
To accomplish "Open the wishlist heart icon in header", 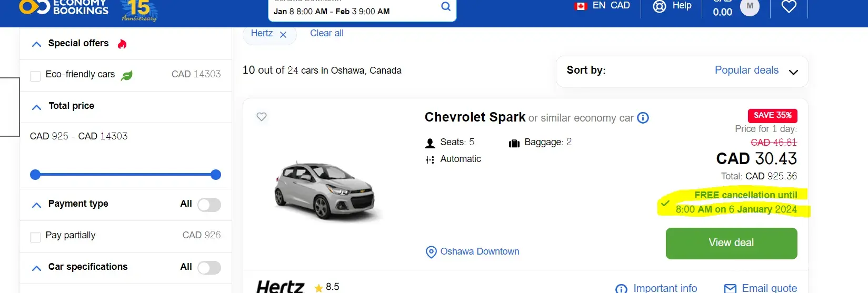I will (789, 6).
